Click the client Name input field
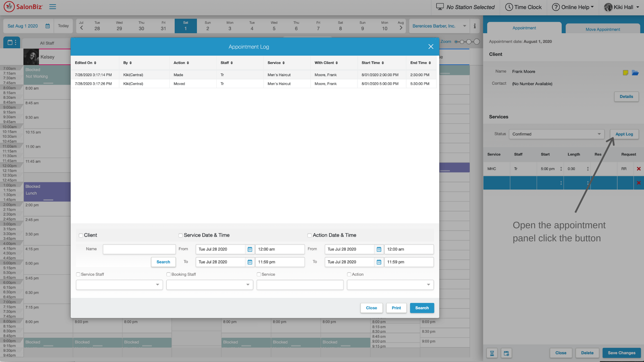The width and height of the screenshot is (644, 362). click(139, 249)
